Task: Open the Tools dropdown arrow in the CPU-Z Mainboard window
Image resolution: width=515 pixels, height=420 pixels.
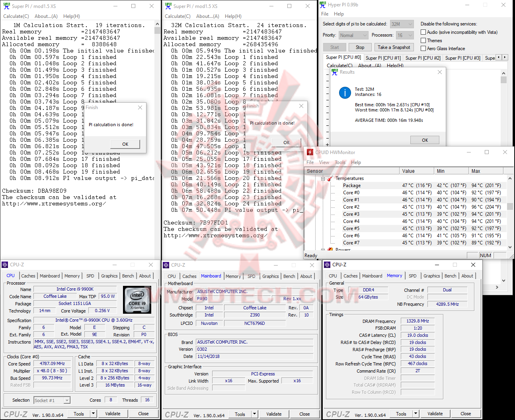Action: (x=254, y=414)
